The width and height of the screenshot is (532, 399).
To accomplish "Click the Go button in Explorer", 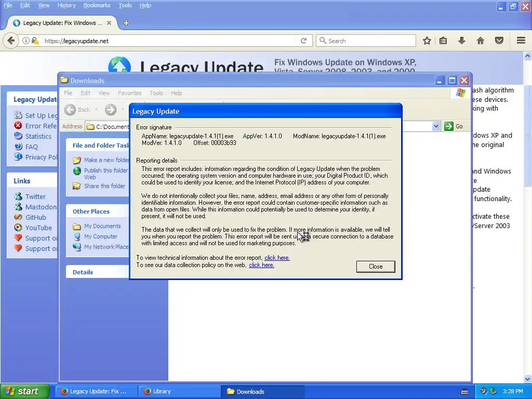I will coord(454,126).
